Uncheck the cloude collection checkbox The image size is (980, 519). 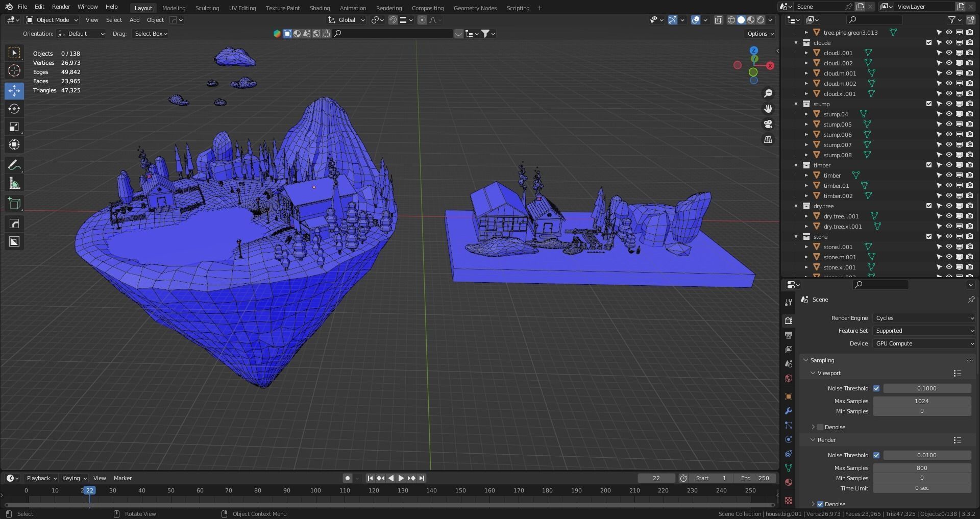tap(929, 42)
